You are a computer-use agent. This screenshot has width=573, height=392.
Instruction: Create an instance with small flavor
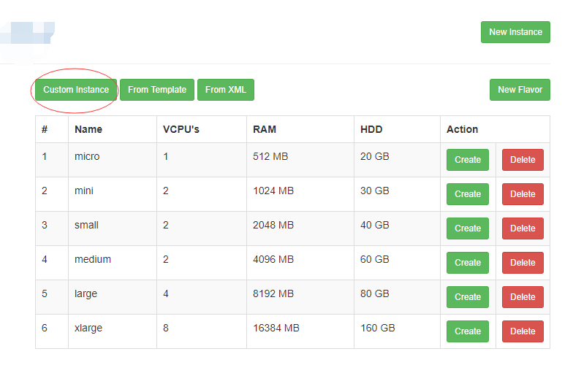468,228
